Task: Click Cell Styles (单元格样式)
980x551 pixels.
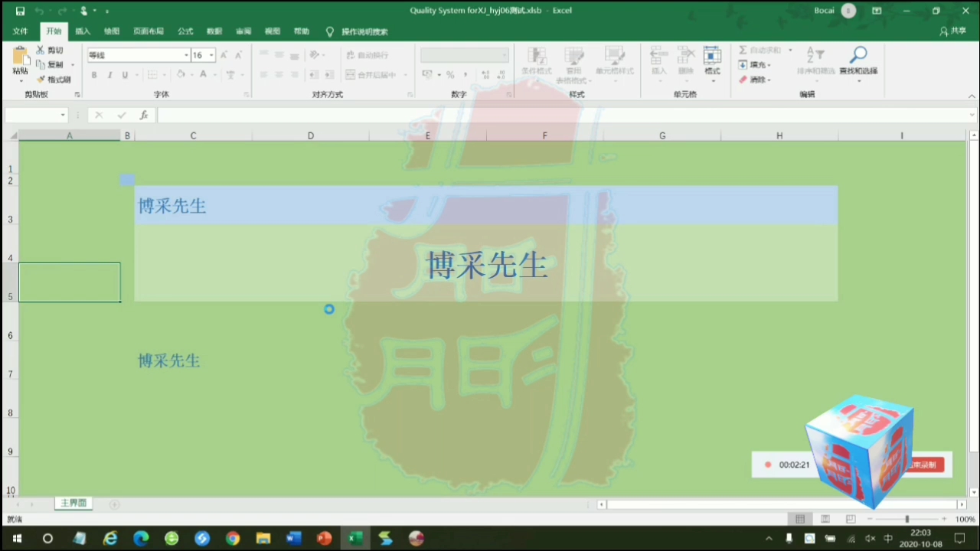Action: tap(615, 61)
